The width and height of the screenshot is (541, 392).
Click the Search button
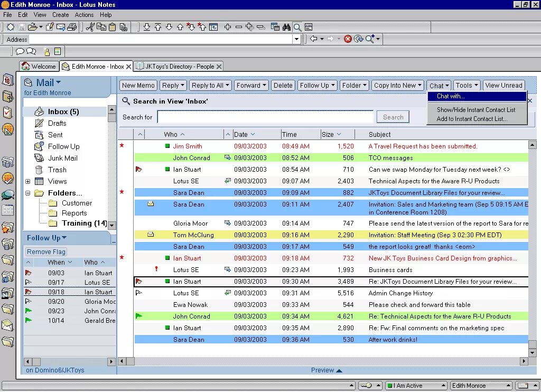click(393, 117)
